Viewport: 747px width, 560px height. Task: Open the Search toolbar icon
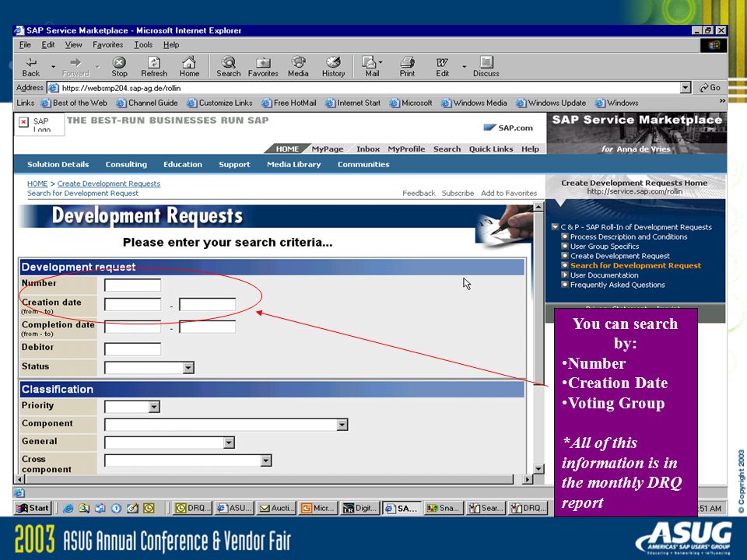pos(229,67)
